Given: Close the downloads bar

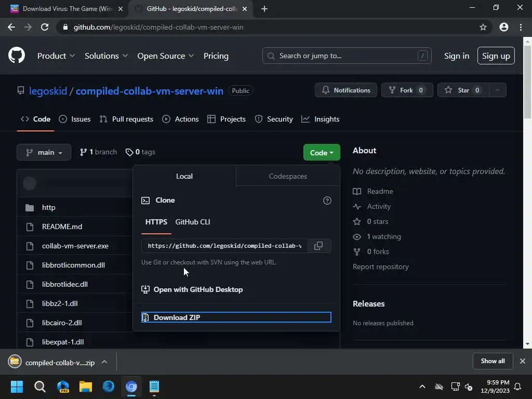Looking at the screenshot, I should (523, 361).
